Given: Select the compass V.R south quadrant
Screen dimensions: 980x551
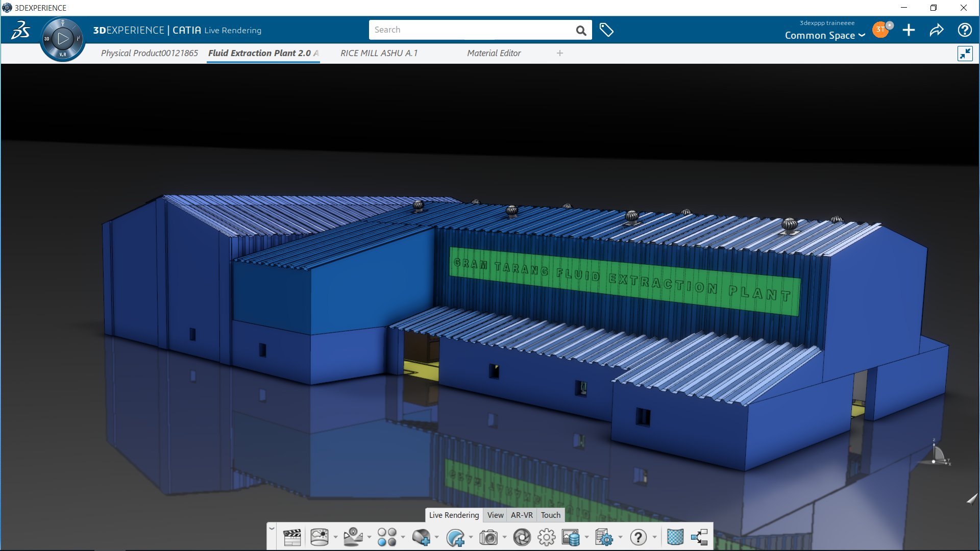Looking at the screenshot, I should point(63,54).
